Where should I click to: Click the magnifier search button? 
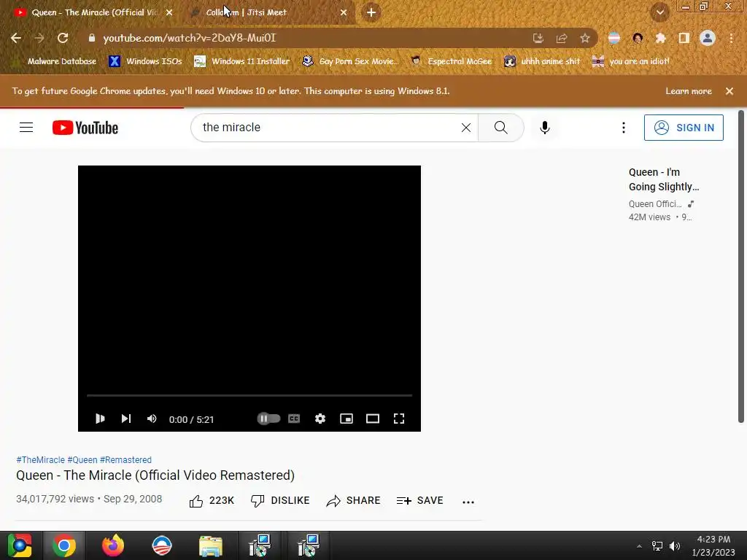[500, 128]
